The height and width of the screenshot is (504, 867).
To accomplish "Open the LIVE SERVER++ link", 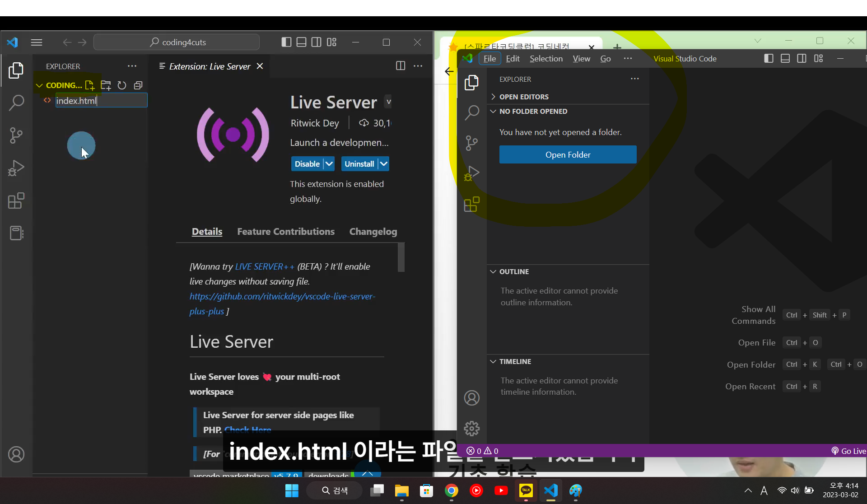I will click(265, 266).
